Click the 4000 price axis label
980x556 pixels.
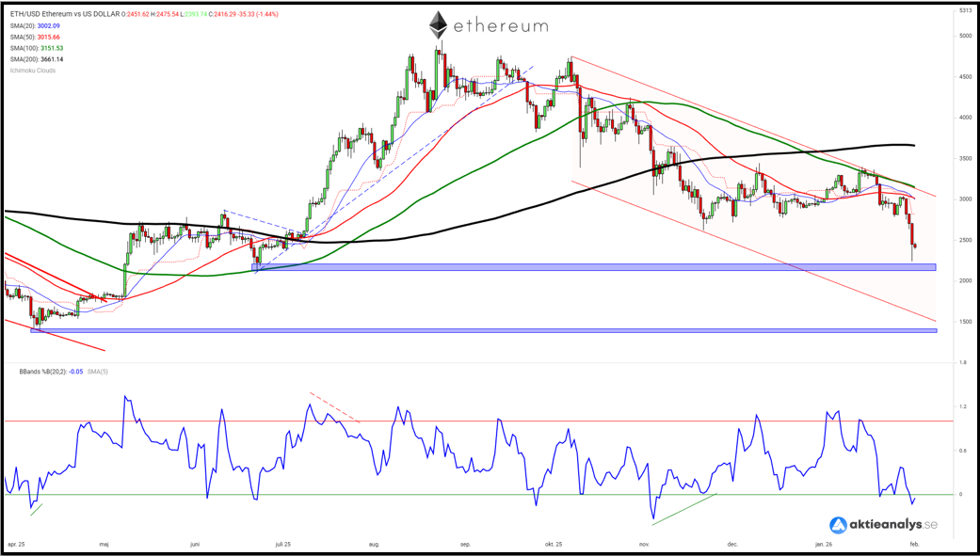tap(965, 118)
